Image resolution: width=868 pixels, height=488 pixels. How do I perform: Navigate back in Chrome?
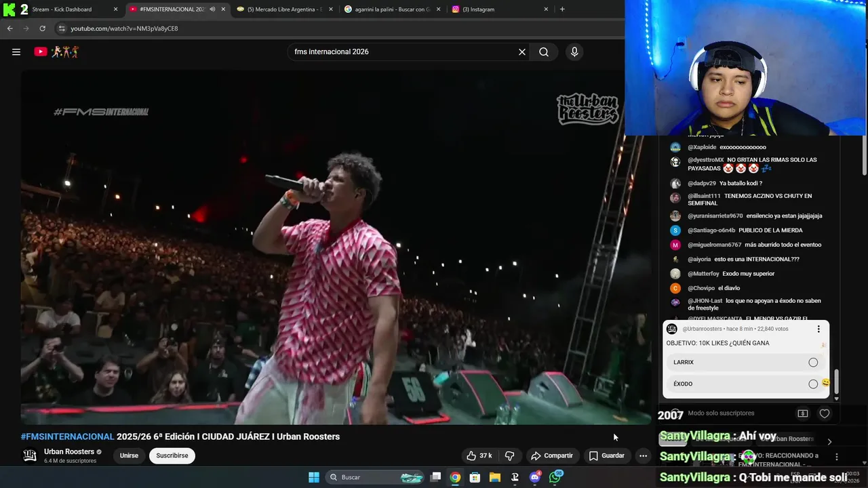click(x=9, y=28)
